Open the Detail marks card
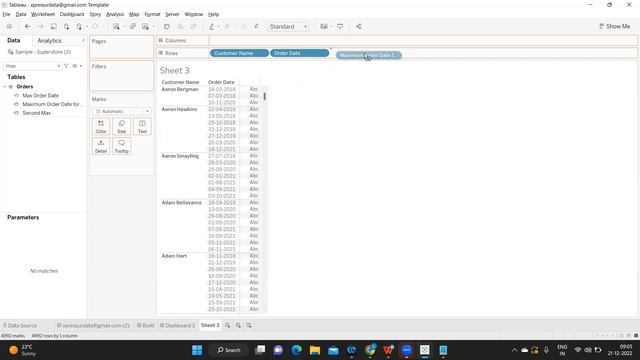Image resolution: width=640 pixels, height=360 pixels. click(x=101, y=146)
